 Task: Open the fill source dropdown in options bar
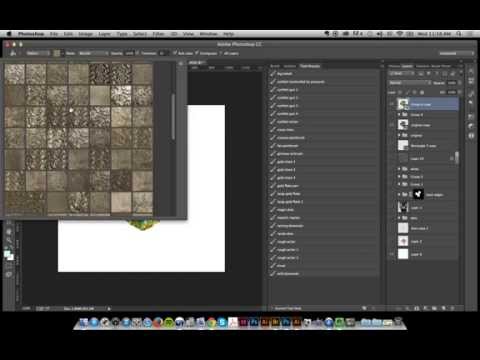(x=37, y=53)
